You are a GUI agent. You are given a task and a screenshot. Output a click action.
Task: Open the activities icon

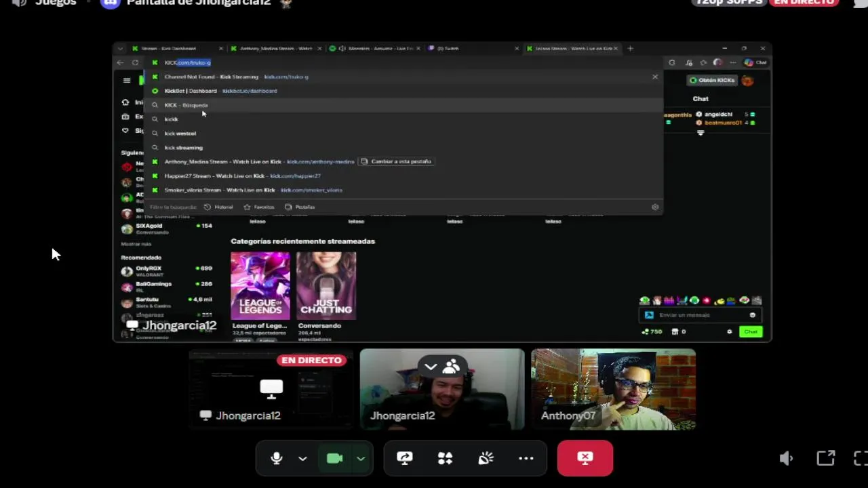tap(445, 458)
